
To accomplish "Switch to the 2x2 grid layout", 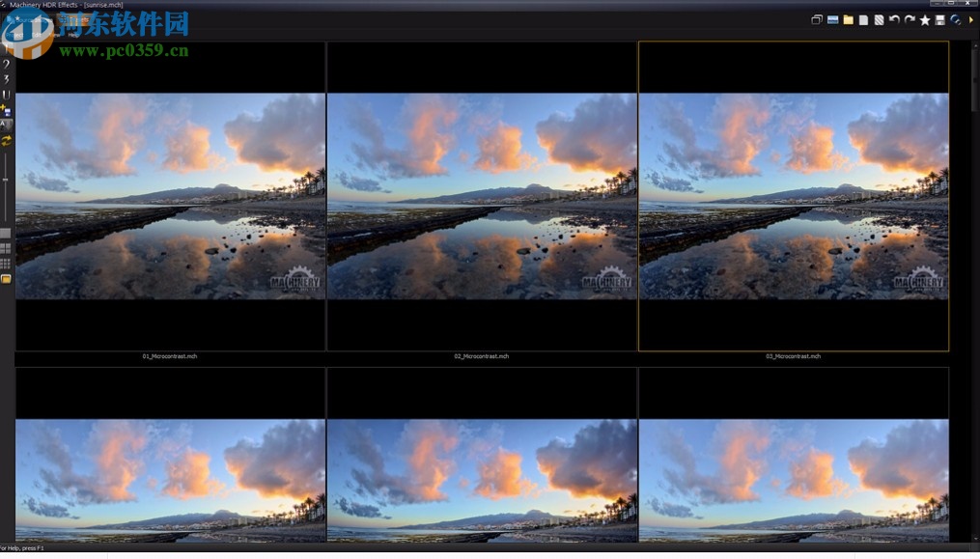I will [x=6, y=248].
